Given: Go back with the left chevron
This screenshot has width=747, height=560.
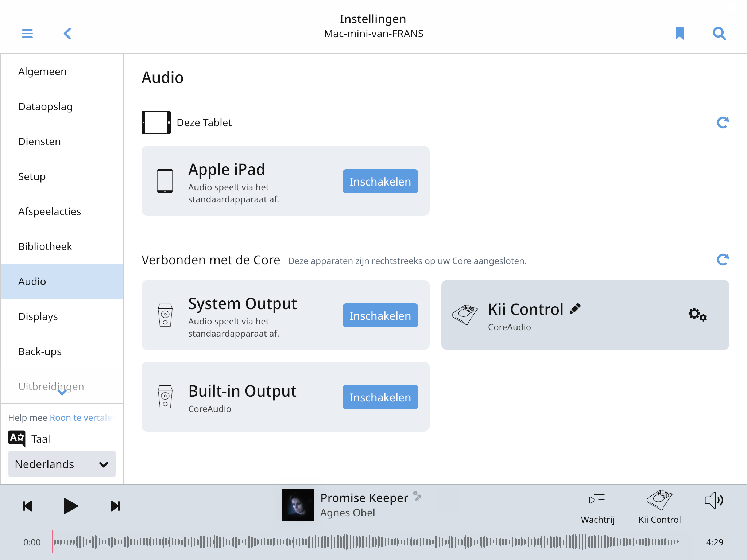Looking at the screenshot, I should click(x=67, y=34).
